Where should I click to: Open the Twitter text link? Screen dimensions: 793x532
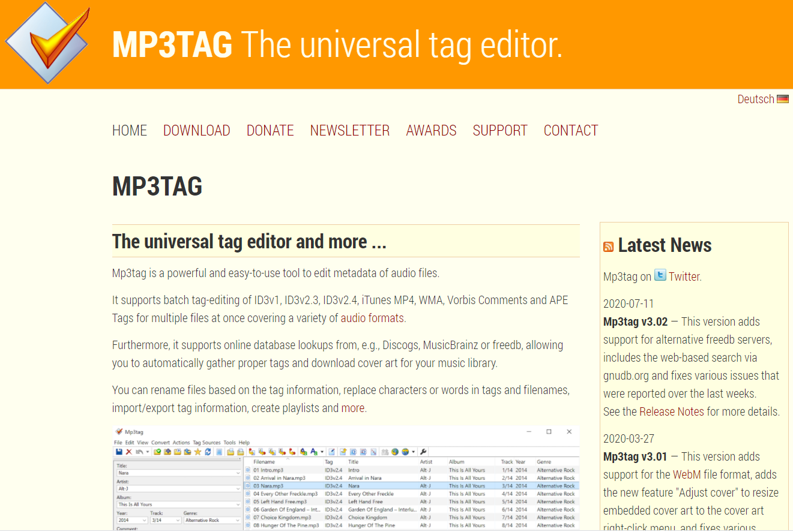(684, 276)
